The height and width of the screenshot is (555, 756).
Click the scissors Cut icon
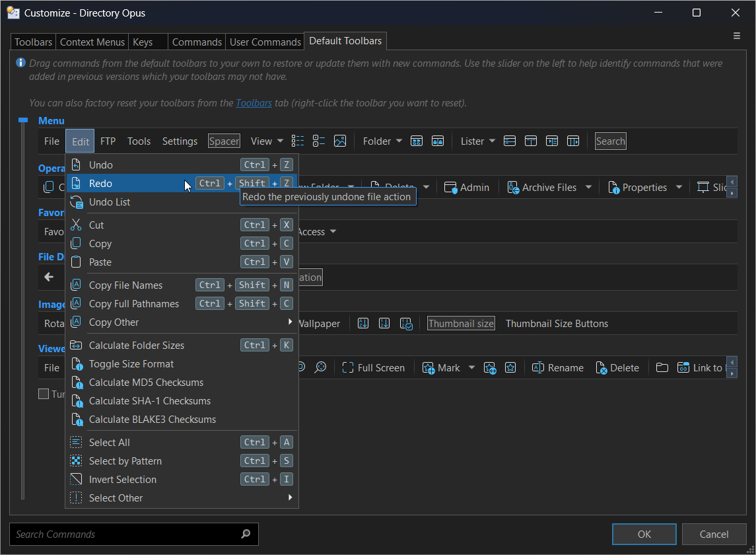click(76, 225)
